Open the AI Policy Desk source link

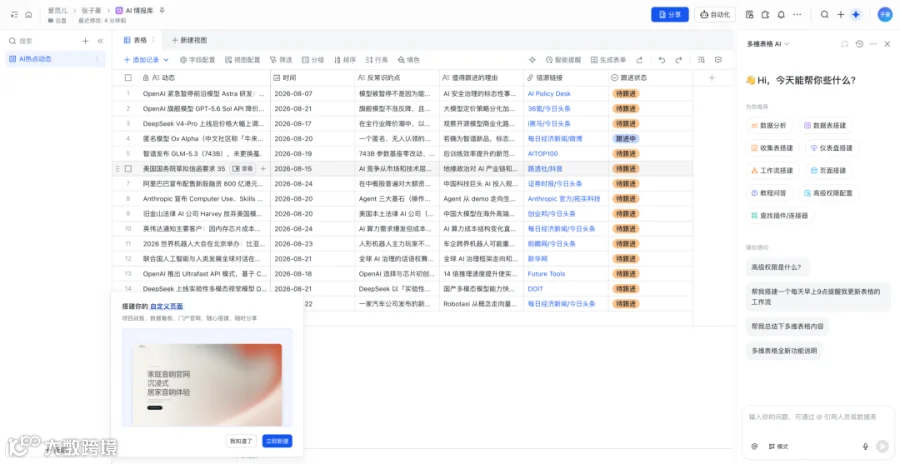click(x=549, y=94)
